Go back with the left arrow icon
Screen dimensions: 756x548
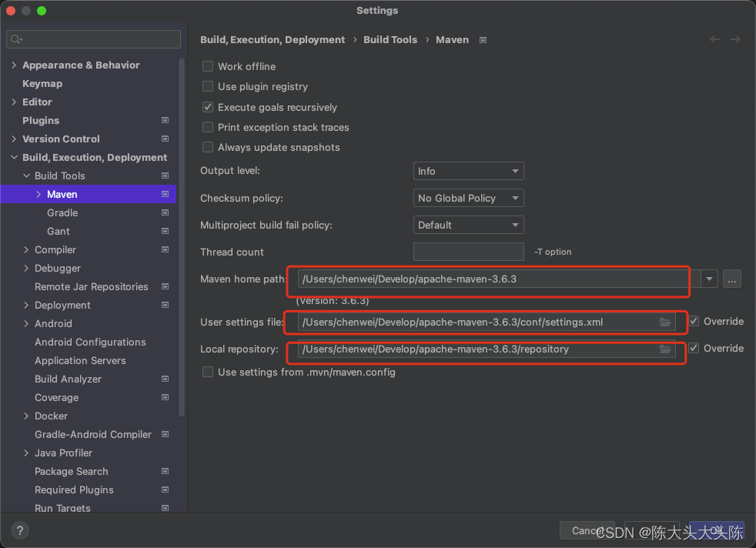coord(714,39)
